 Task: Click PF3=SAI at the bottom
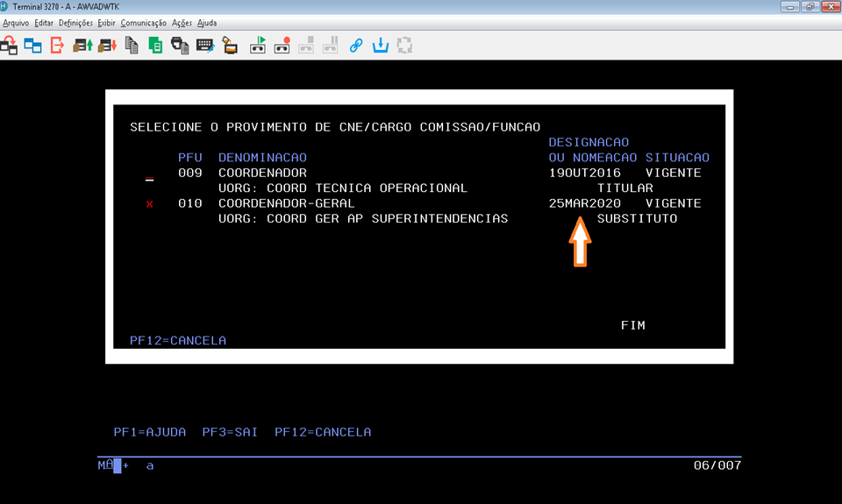coord(230,432)
